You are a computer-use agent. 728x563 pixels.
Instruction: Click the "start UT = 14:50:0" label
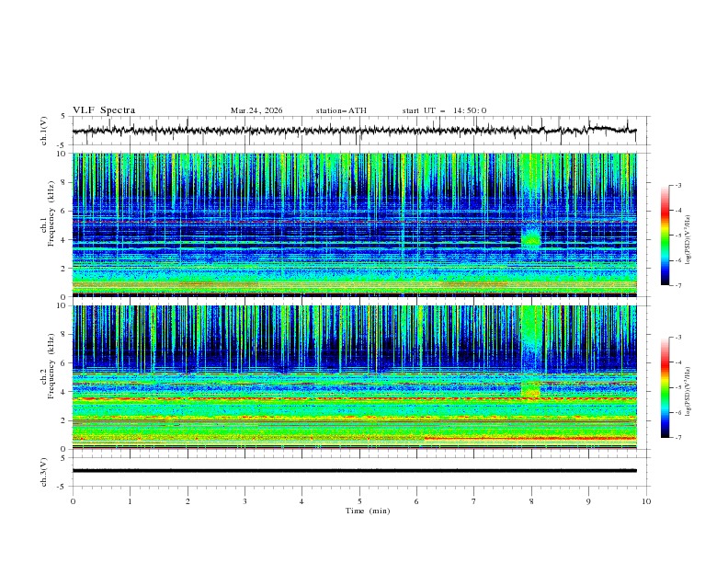point(444,110)
